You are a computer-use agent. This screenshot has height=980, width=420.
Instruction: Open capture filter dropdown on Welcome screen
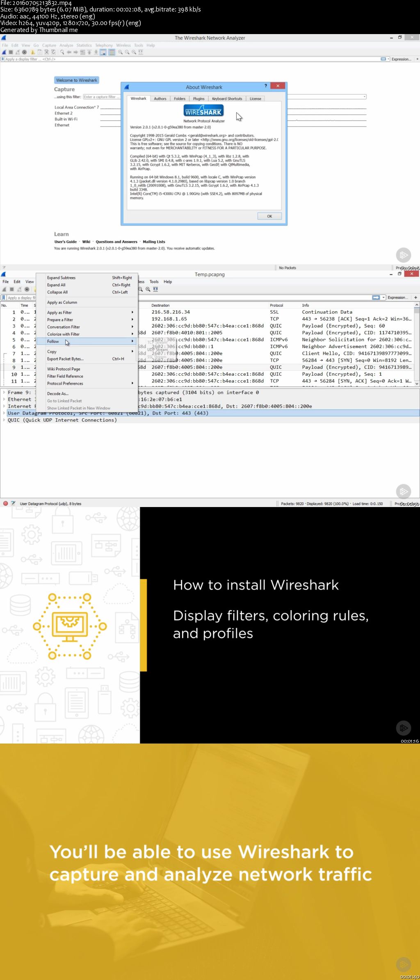(x=364, y=97)
